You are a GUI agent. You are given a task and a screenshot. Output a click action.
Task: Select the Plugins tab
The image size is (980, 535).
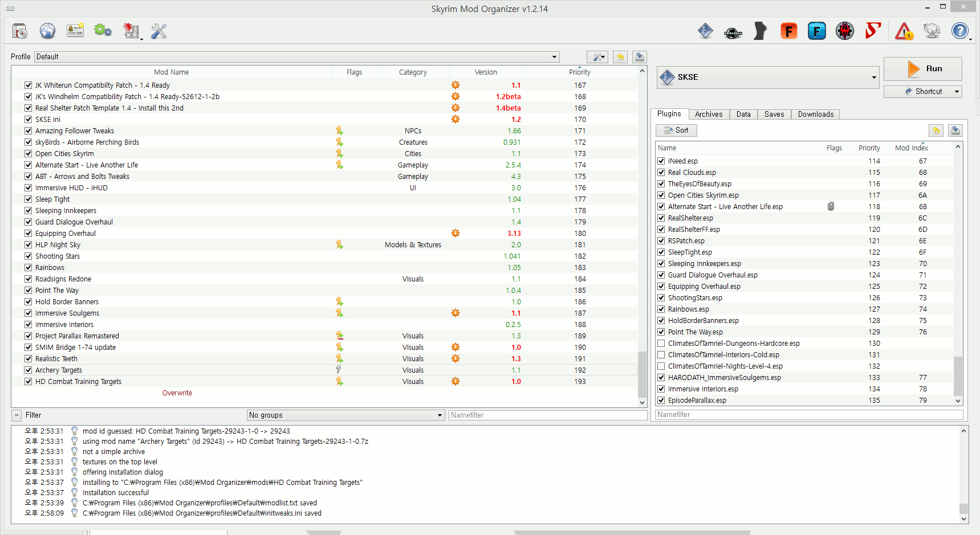pos(669,113)
